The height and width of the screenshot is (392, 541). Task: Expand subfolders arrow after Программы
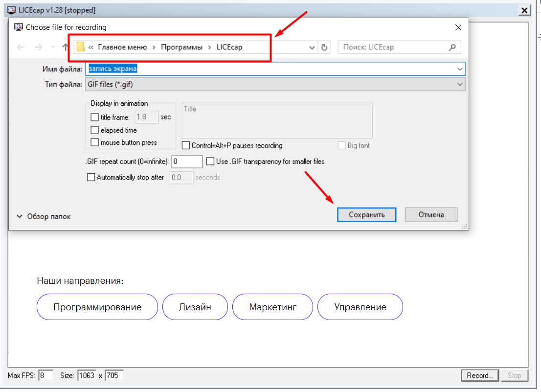click(209, 47)
